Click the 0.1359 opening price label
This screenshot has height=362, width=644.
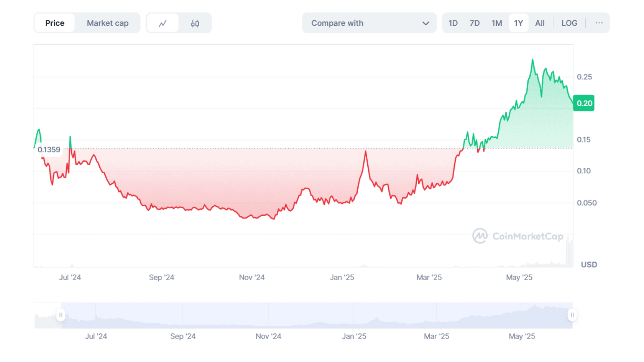coord(49,150)
